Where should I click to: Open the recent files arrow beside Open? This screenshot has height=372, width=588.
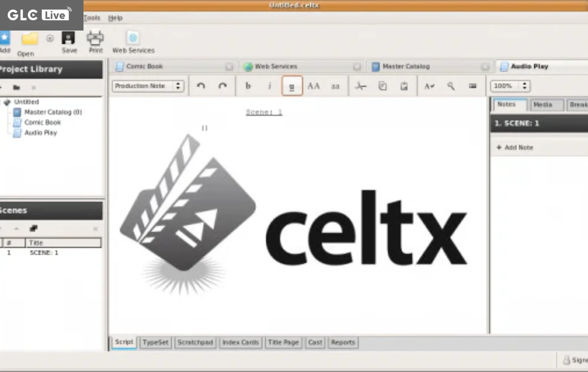click(x=50, y=38)
